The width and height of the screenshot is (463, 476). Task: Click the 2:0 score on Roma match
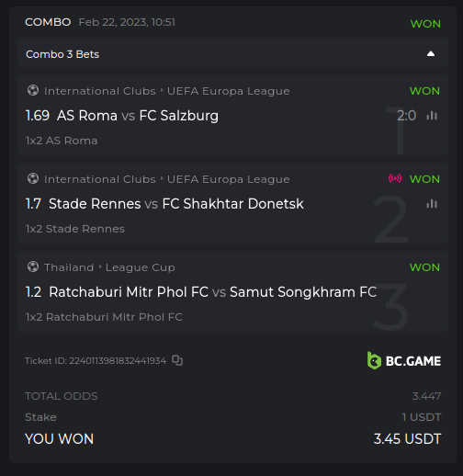pos(406,116)
